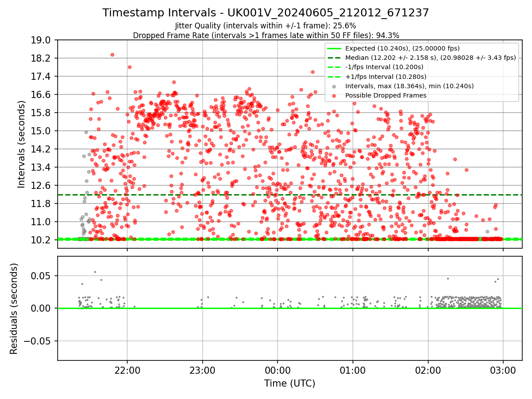Click the '+1/fps Interval (10.280s)' legend entry
This screenshot has width=532, height=399.
[385, 76]
